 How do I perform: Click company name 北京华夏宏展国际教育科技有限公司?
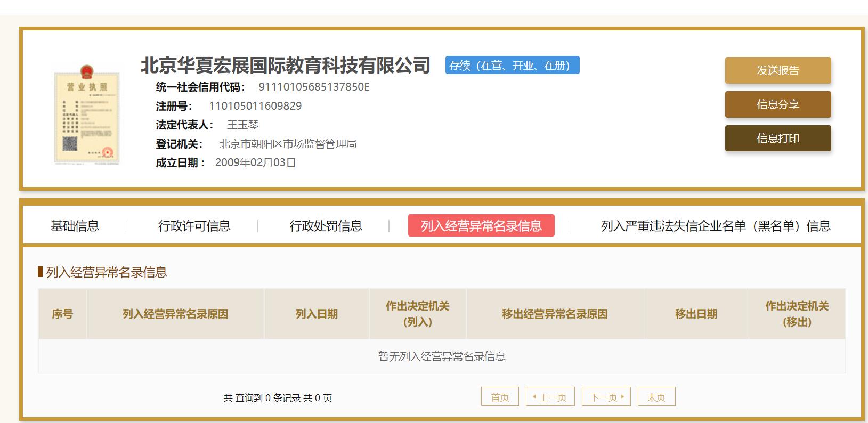[x=286, y=65]
